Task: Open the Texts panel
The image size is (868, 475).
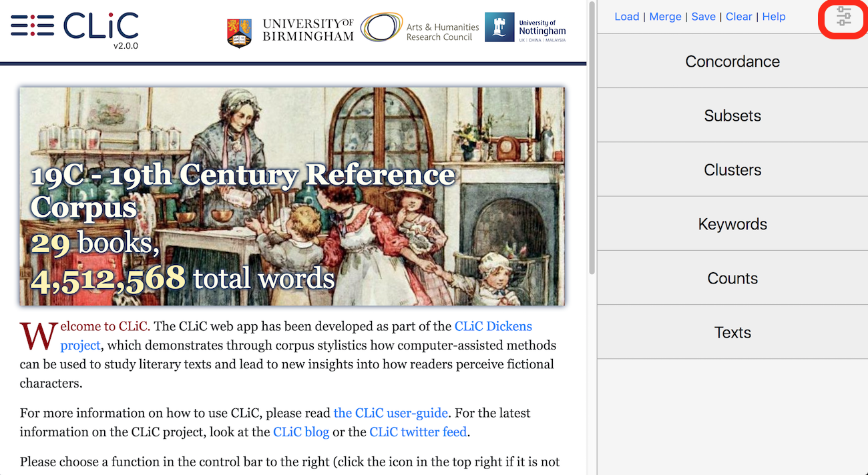Action: (x=732, y=332)
